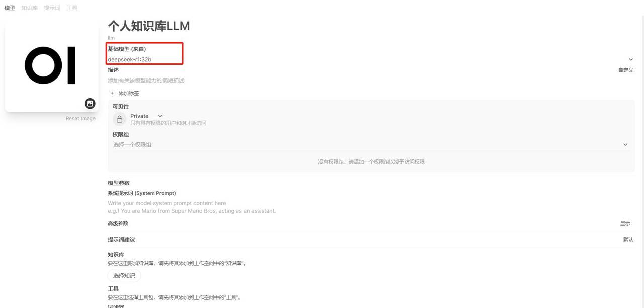The width and height of the screenshot is (644, 308).
Task: Click the image upload icon on the model avatar
Action: pyautogui.click(x=90, y=103)
